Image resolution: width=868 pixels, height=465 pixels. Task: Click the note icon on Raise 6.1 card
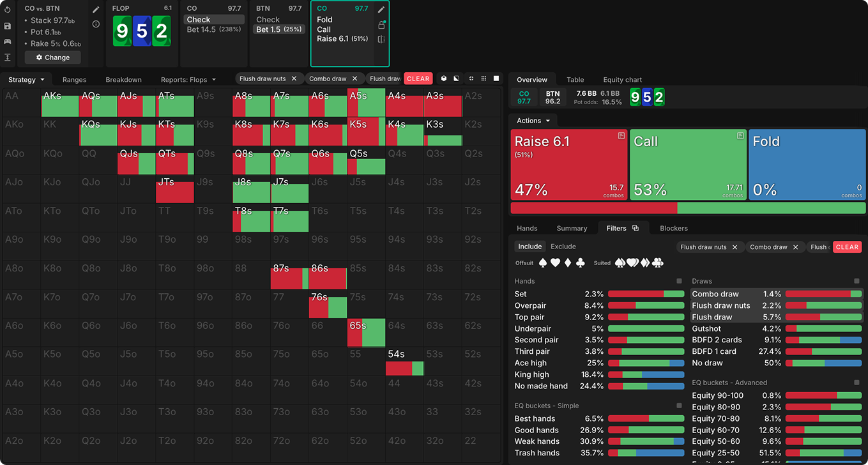[x=621, y=136]
